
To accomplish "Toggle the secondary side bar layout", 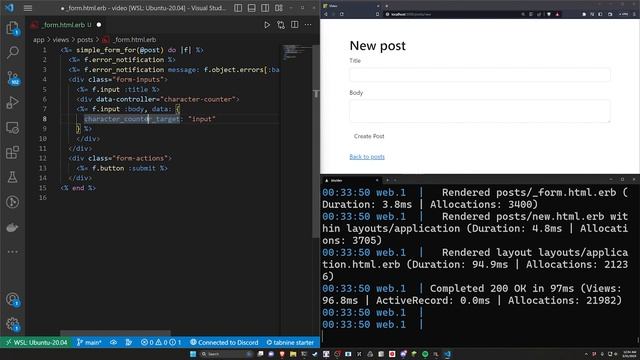I will coord(265,8).
